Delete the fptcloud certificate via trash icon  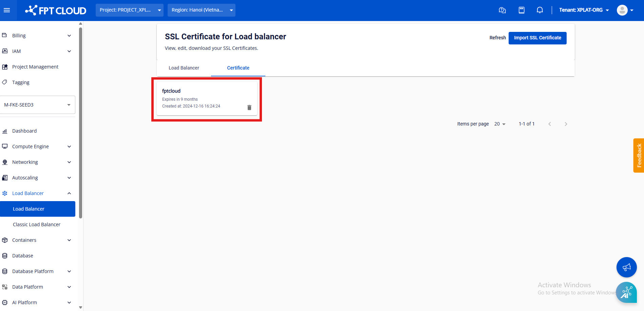point(249,108)
